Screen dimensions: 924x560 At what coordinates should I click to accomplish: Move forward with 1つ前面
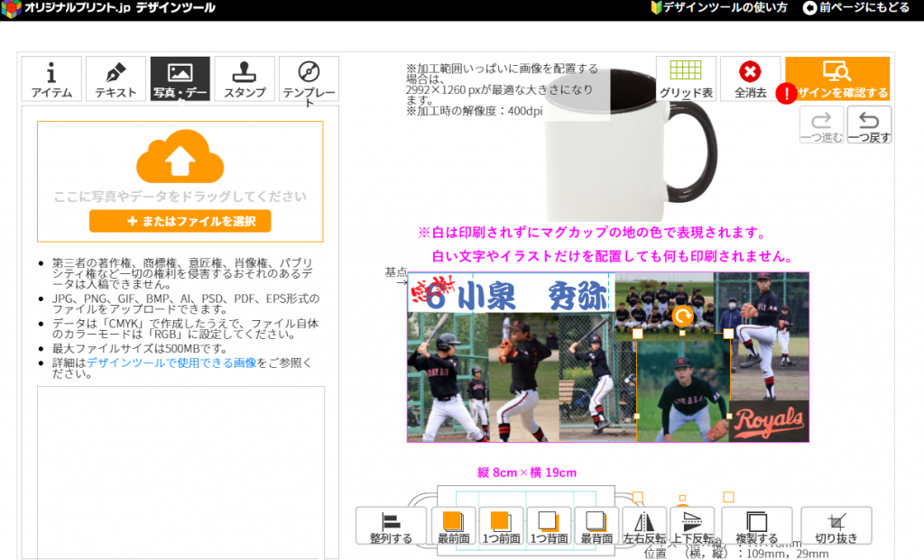501,526
